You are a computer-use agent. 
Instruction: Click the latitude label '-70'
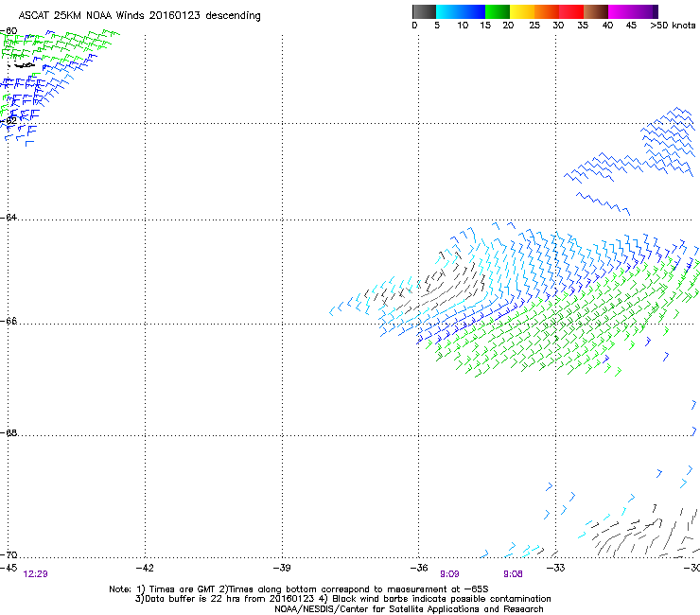click(9, 554)
